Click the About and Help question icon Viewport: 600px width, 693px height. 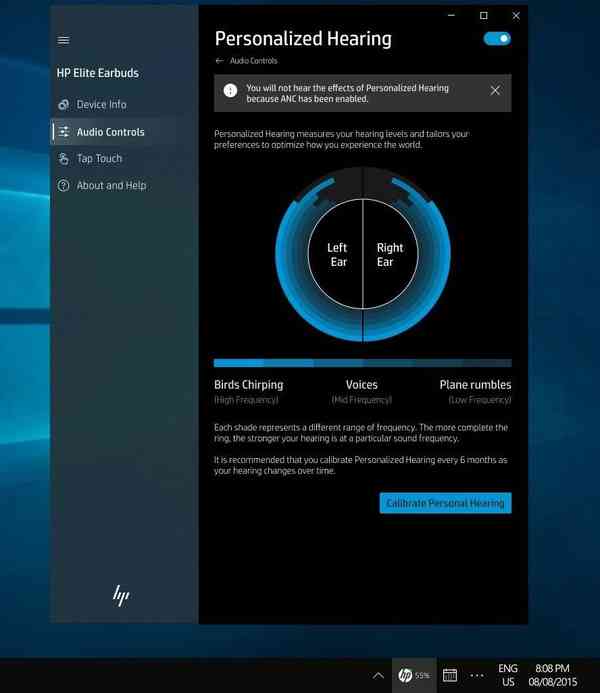pos(64,186)
